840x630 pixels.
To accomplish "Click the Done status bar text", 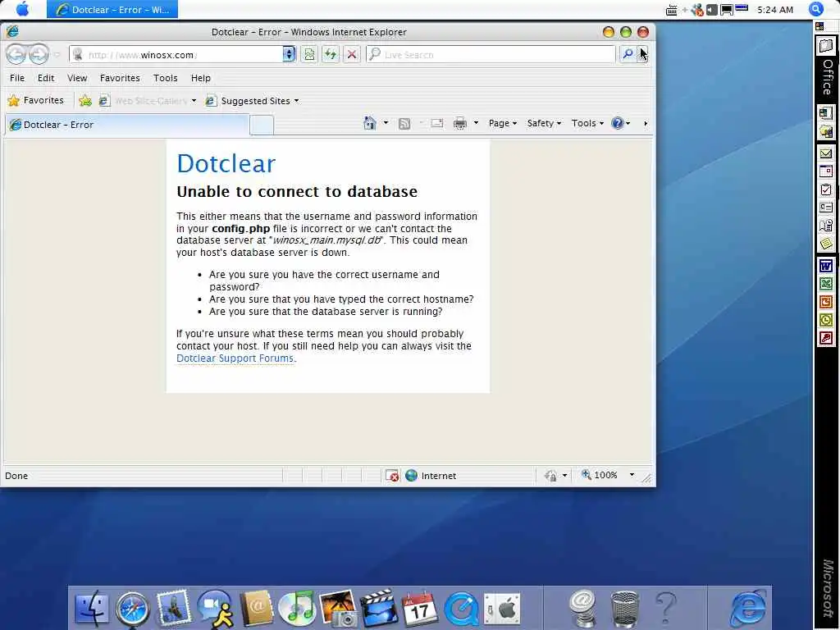I will click(x=16, y=476).
